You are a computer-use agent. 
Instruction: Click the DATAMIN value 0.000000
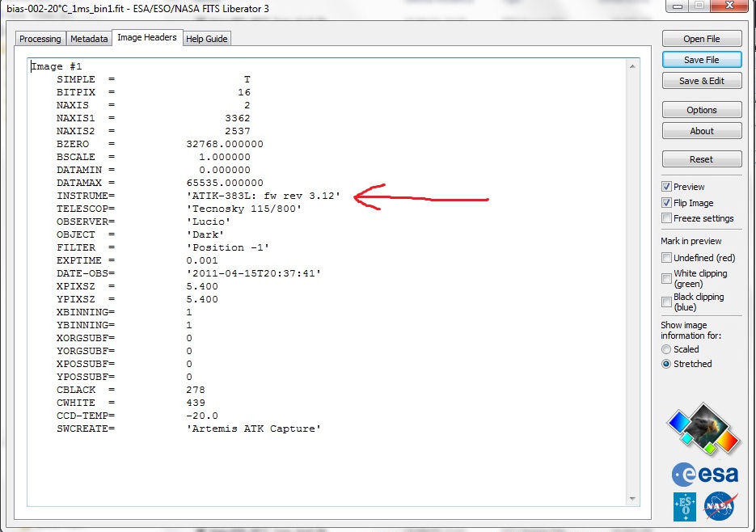tap(225, 171)
